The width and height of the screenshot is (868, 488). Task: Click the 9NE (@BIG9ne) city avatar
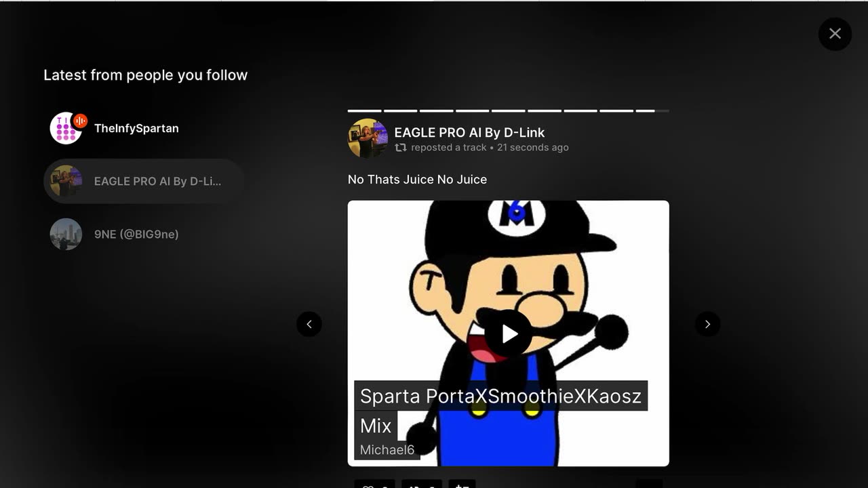click(x=66, y=234)
